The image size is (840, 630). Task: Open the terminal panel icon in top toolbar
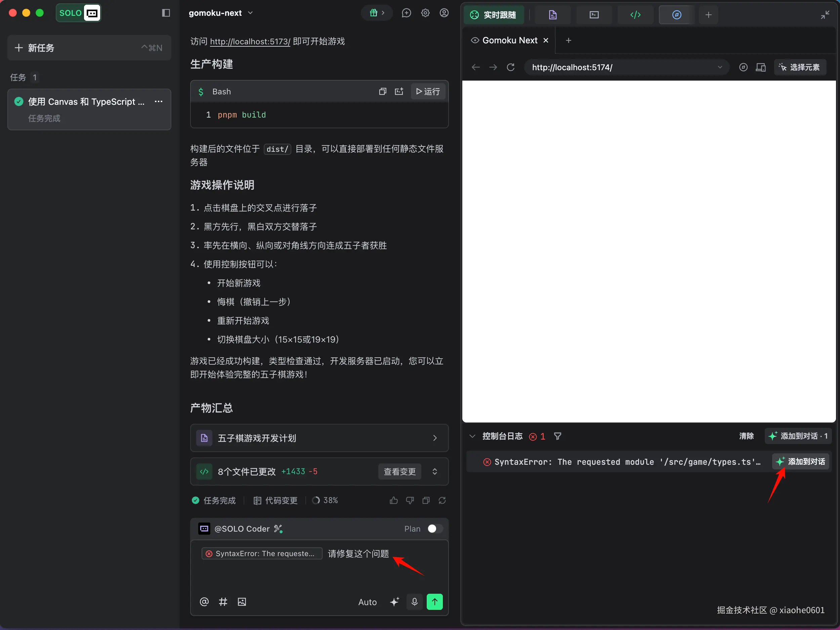coord(594,15)
